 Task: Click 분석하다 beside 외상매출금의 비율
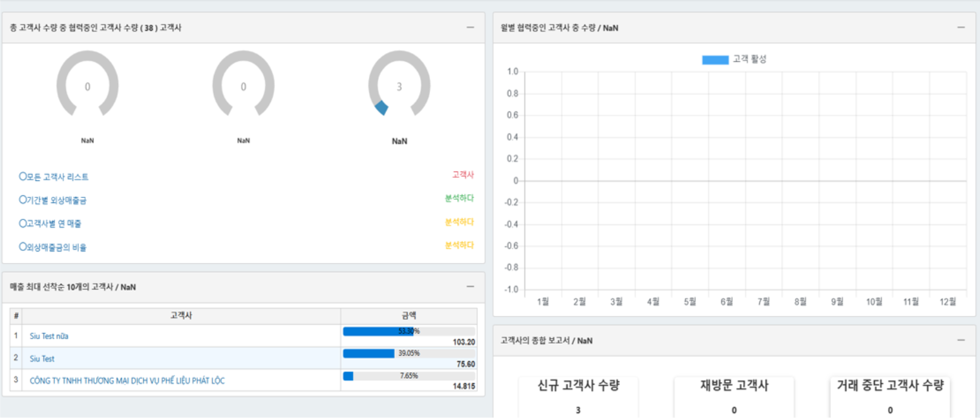click(459, 245)
